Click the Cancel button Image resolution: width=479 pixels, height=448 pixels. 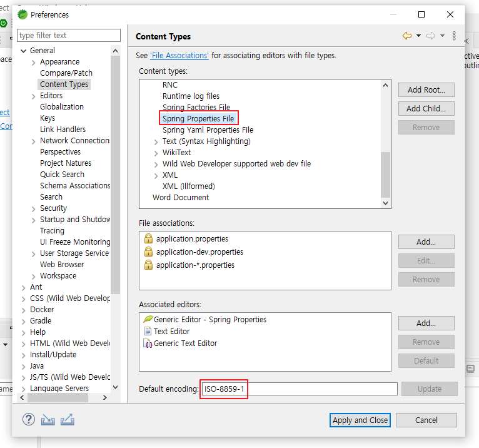pos(426,420)
